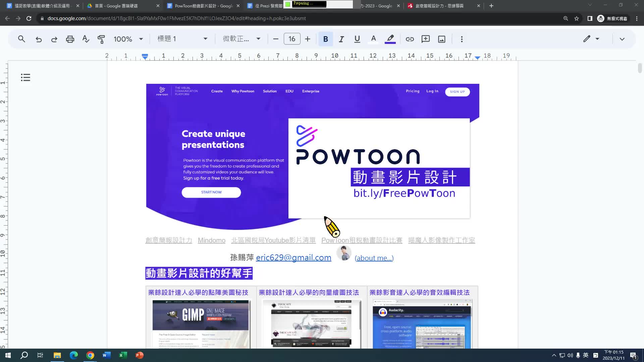Screen dimensions: 644x362
Task: Open File Explorer from taskbar
Action: tap(57, 355)
